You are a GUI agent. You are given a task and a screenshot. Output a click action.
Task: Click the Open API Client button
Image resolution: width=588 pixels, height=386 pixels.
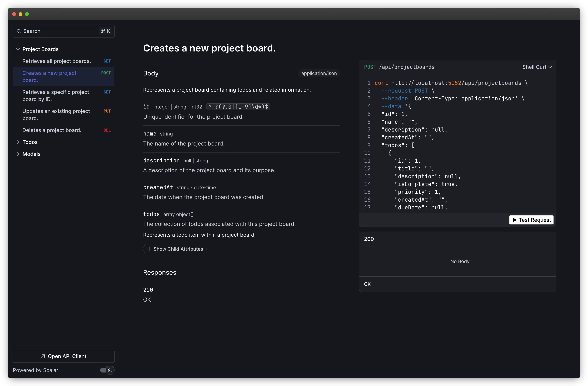[x=64, y=356]
